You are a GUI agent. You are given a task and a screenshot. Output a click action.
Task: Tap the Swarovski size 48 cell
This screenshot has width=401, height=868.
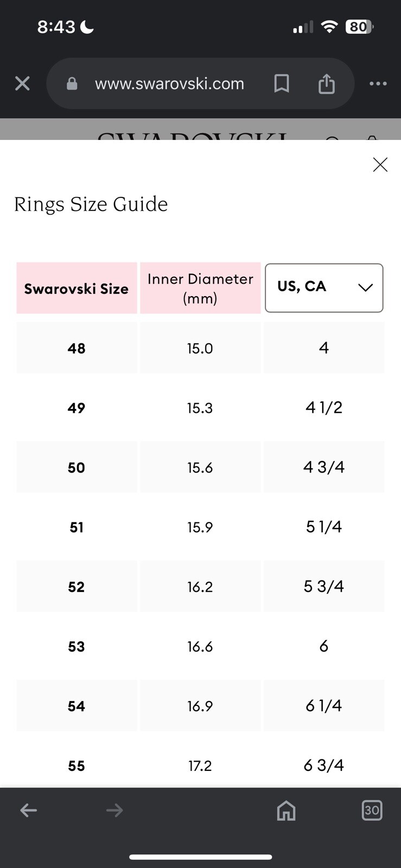[77, 348]
